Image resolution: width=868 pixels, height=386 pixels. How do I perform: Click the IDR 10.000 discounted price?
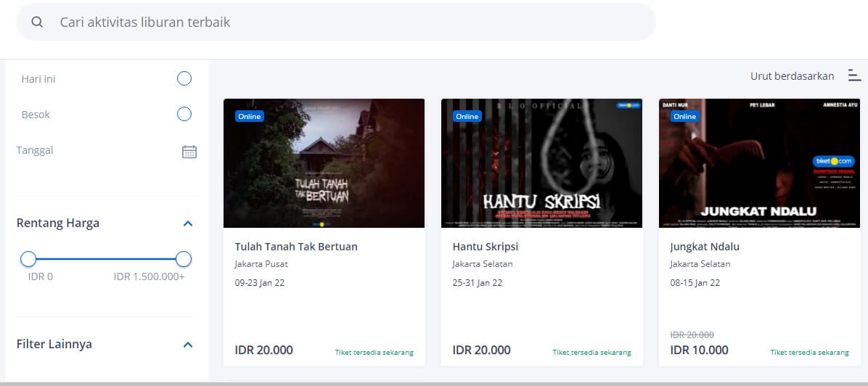[699, 350]
